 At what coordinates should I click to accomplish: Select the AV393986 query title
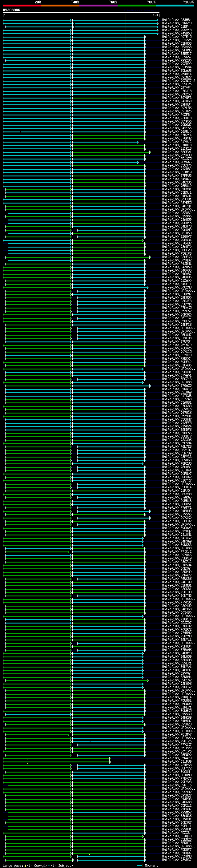click(x=11, y=10)
